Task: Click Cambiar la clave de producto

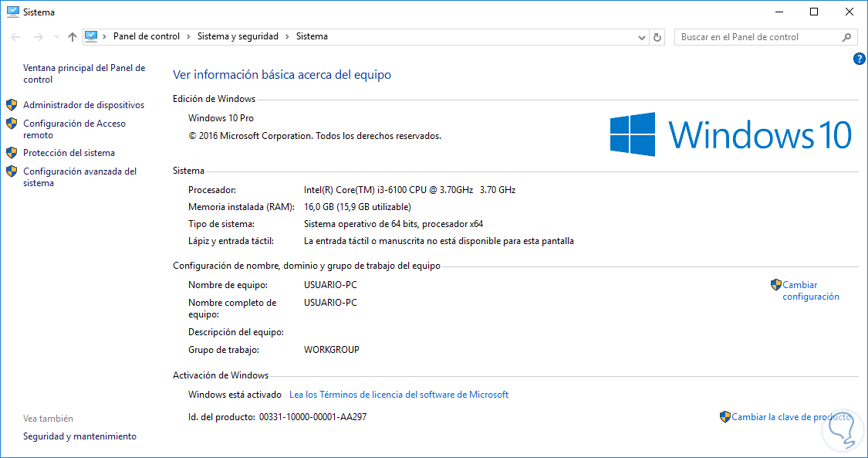Action: coord(791,417)
